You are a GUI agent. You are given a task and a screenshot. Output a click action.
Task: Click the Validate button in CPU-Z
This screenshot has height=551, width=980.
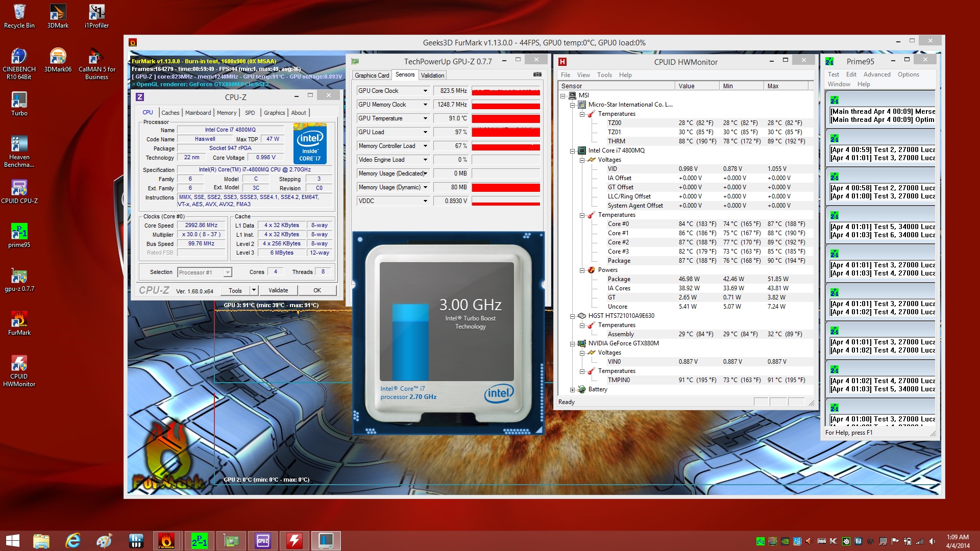pos(278,290)
